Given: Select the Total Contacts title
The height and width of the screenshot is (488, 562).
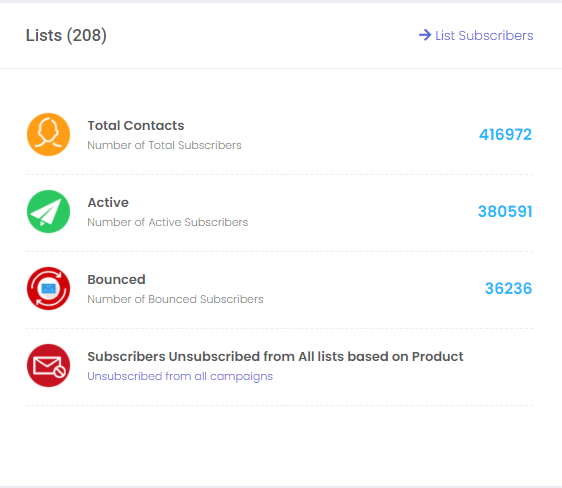Looking at the screenshot, I should [x=136, y=125].
